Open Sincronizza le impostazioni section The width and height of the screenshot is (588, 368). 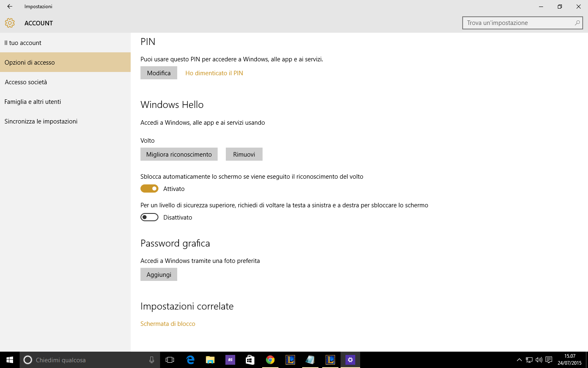click(x=65, y=121)
